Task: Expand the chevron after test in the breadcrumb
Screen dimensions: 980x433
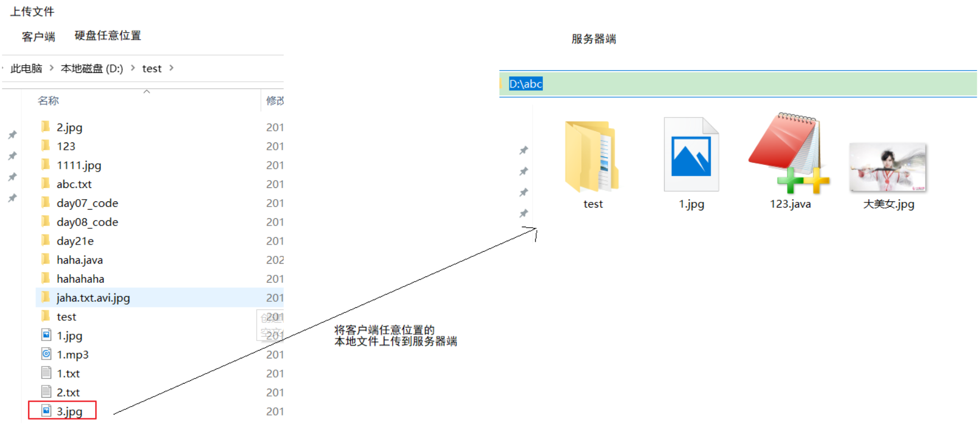Action: point(171,68)
